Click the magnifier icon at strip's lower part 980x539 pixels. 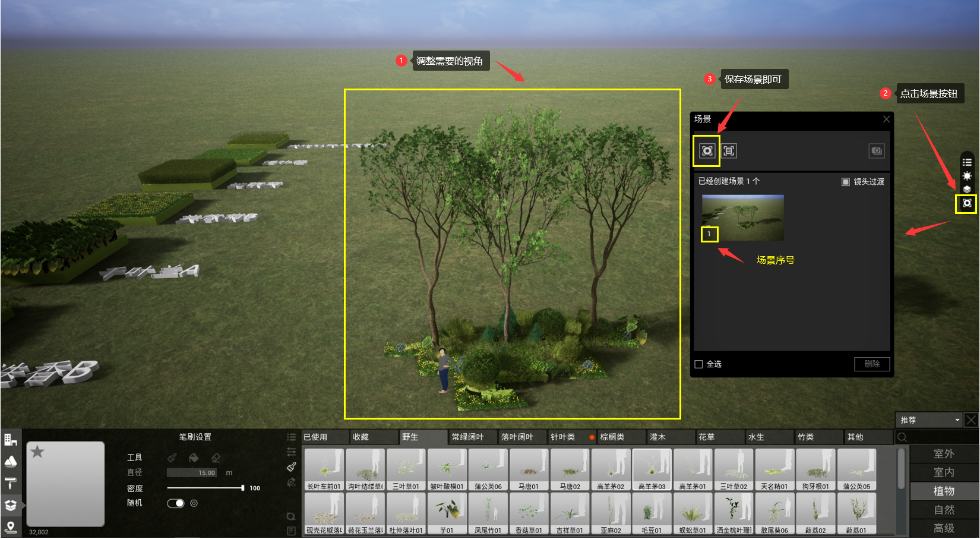pyautogui.click(x=291, y=516)
